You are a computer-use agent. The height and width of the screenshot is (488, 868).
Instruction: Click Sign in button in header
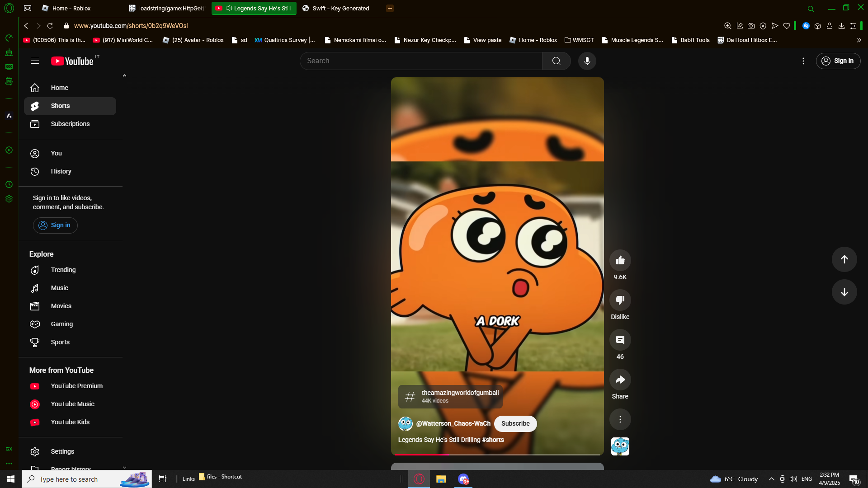pyautogui.click(x=838, y=61)
